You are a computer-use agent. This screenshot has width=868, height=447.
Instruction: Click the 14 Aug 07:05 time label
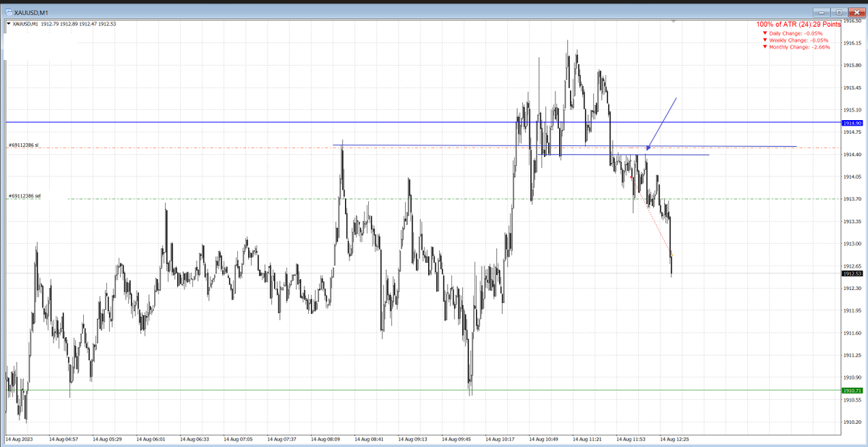pos(238,438)
